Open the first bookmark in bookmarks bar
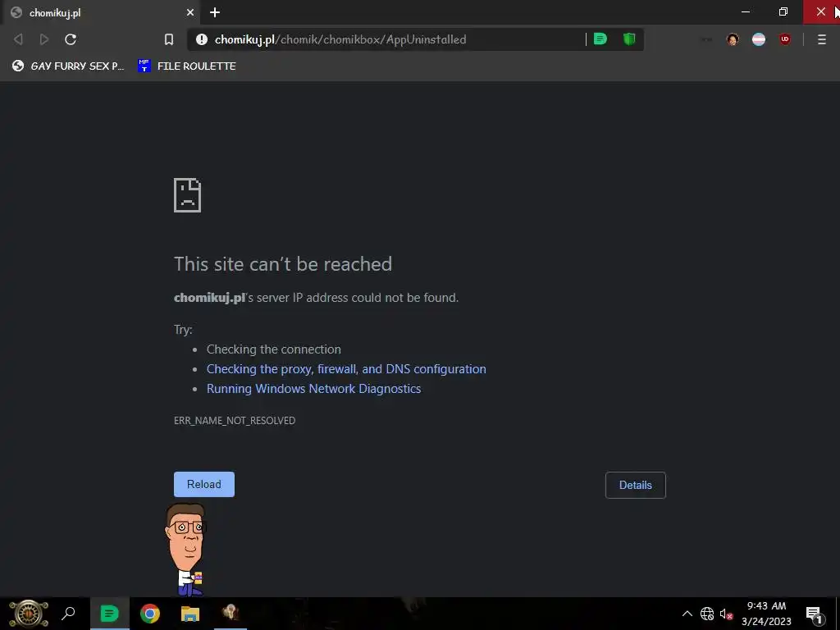This screenshot has height=630, width=840. 68,66
